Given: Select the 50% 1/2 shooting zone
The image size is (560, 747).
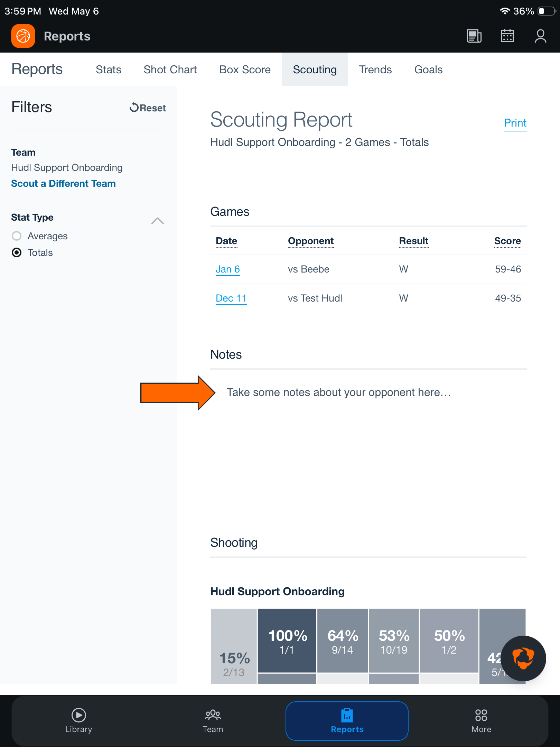Looking at the screenshot, I should click(449, 641).
